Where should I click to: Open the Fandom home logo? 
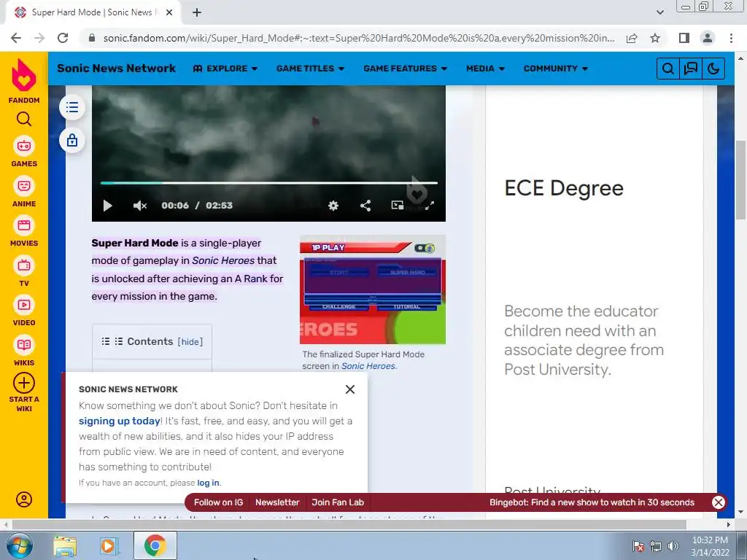[x=24, y=75]
